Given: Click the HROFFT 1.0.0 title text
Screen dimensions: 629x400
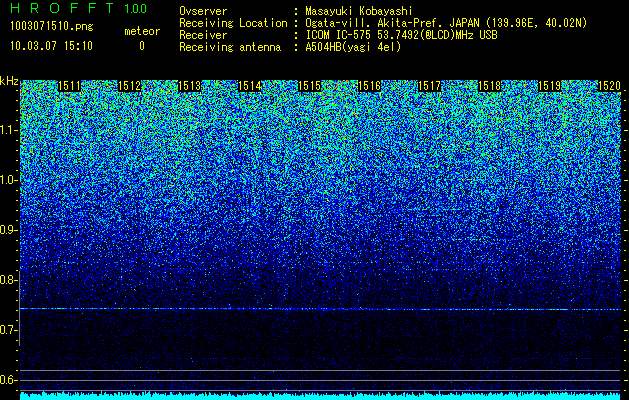Looking at the screenshot, I should (79, 8).
